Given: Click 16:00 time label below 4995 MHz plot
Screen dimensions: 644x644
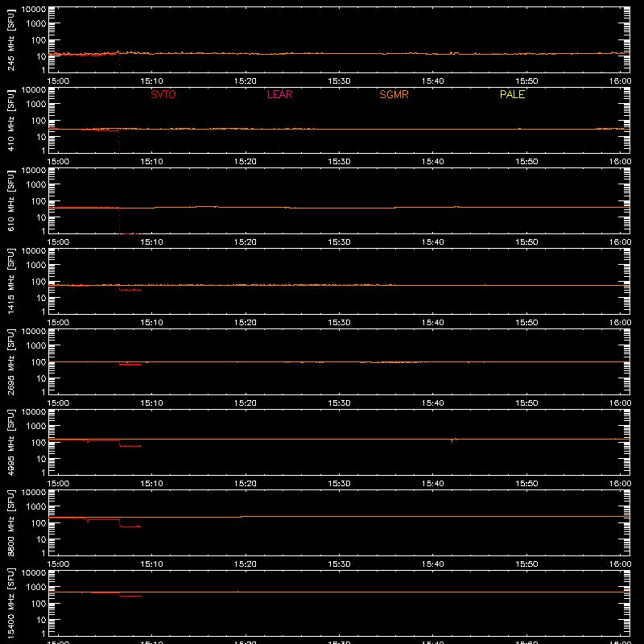Looking at the screenshot, I should click(x=620, y=484).
